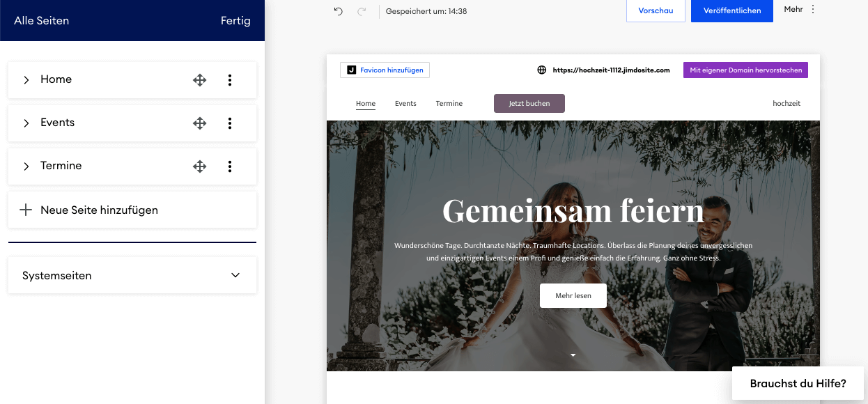This screenshot has width=868, height=404.
Task: Click the Wunderschöne Tage hero paragraph
Action: [x=573, y=251]
